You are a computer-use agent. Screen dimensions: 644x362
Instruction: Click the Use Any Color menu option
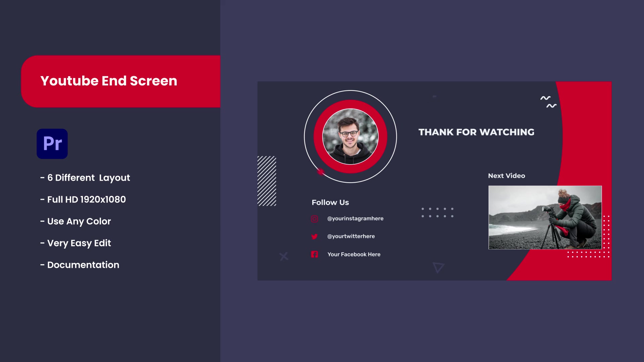pyautogui.click(x=79, y=222)
